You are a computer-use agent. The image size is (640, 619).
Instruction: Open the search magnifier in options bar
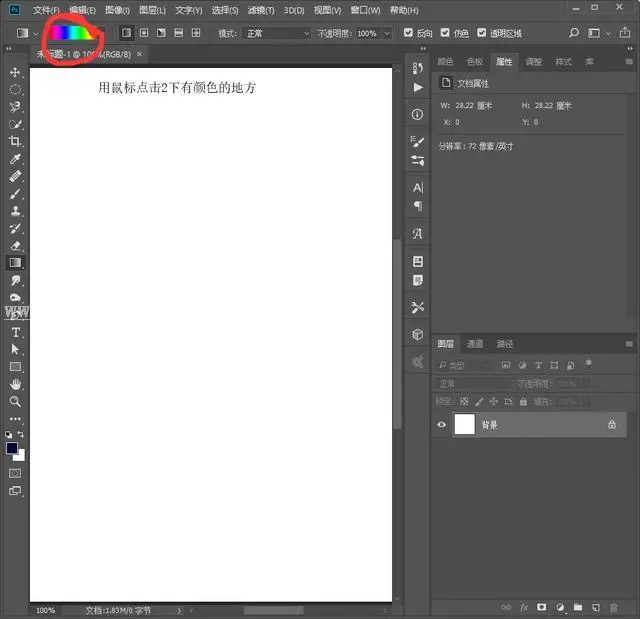click(x=574, y=33)
